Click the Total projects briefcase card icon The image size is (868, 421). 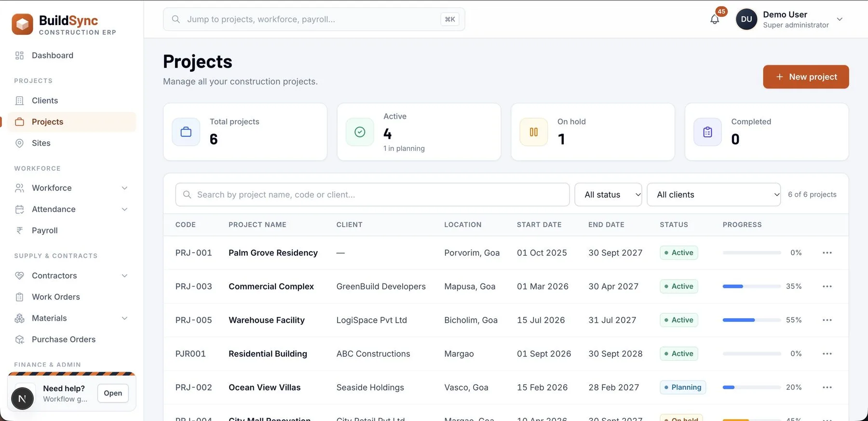(186, 132)
